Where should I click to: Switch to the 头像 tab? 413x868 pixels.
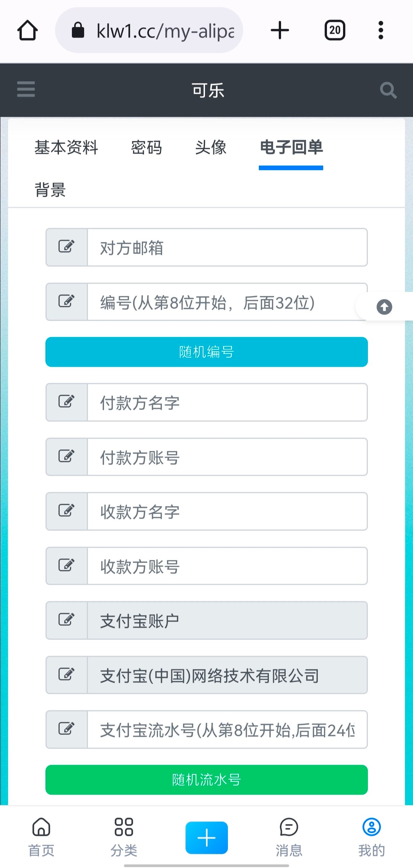click(211, 148)
